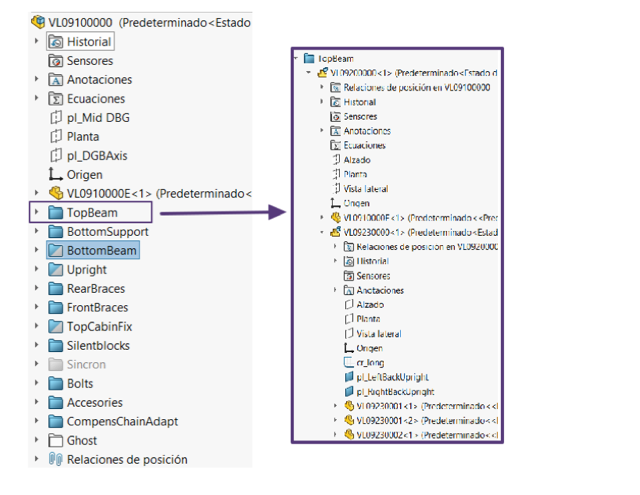Expand the Ecuaciones node in left tree

click(x=36, y=98)
